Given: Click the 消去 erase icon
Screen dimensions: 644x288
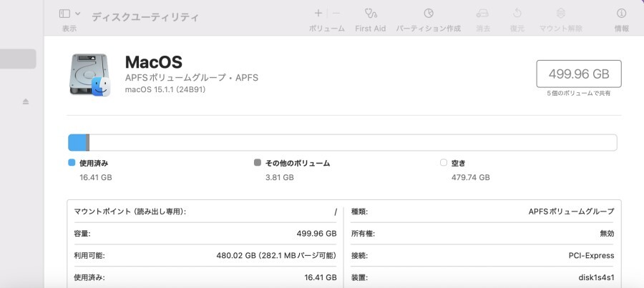Looking at the screenshot, I should [x=482, y=14].
